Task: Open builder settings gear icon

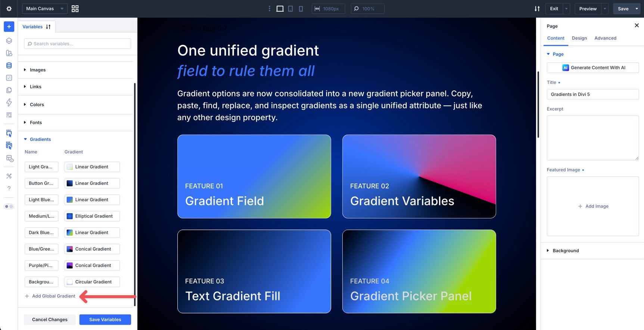Action: pyautogui.click(x=9, y=9)
